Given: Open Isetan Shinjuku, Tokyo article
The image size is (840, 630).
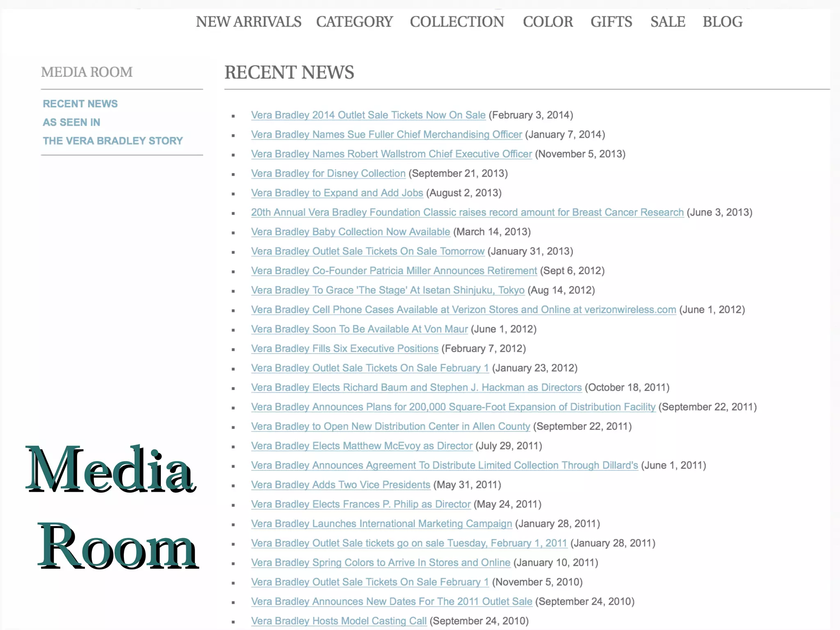Looking at the screenshot, I should point(388,290).
